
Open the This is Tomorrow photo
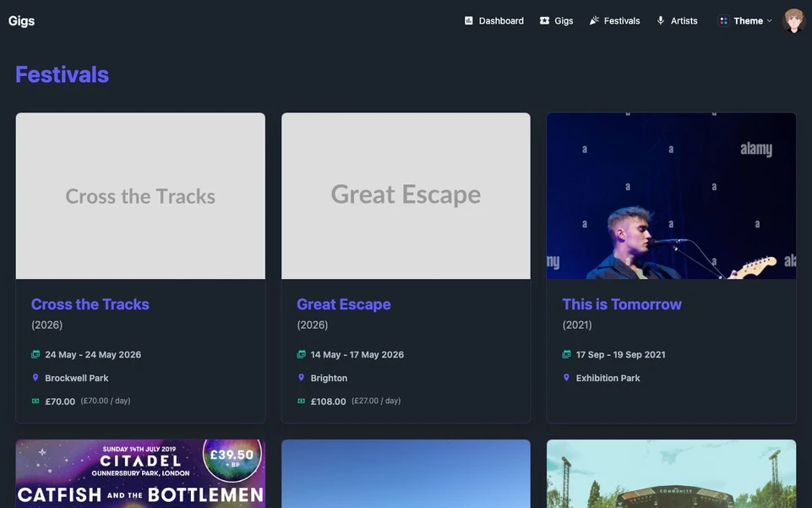pos(671,196)
